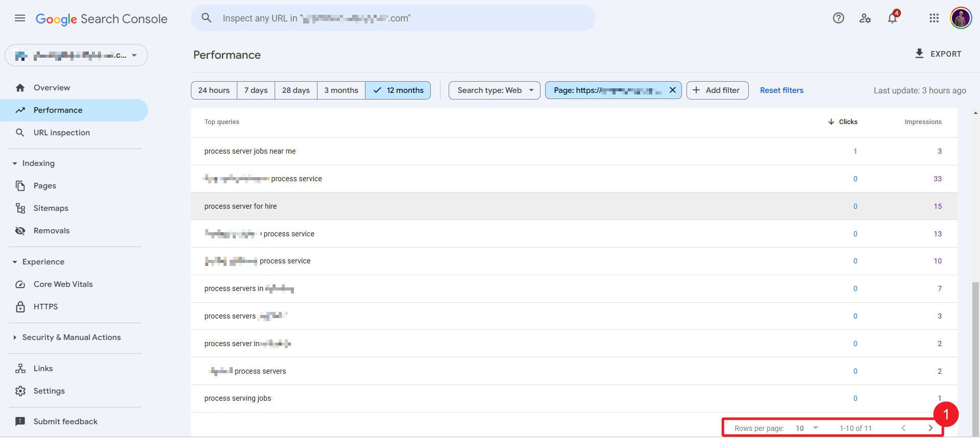Select the 7 days date range
The width and height of the screenshot is (980, 438).
click(256, 90)
